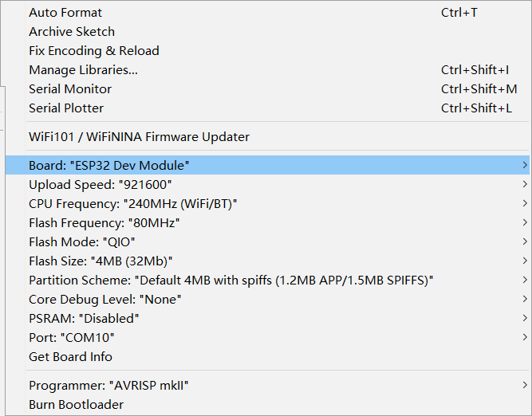
Task: Select Archive Sketch option
Action: pos(72,32)
